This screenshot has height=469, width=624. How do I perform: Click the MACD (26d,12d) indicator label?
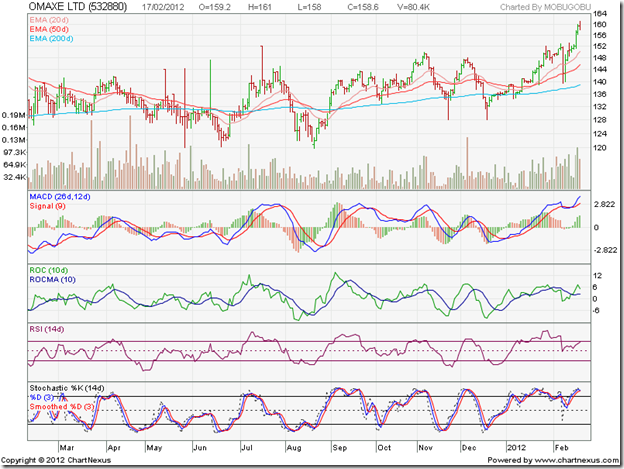(60, 197)
